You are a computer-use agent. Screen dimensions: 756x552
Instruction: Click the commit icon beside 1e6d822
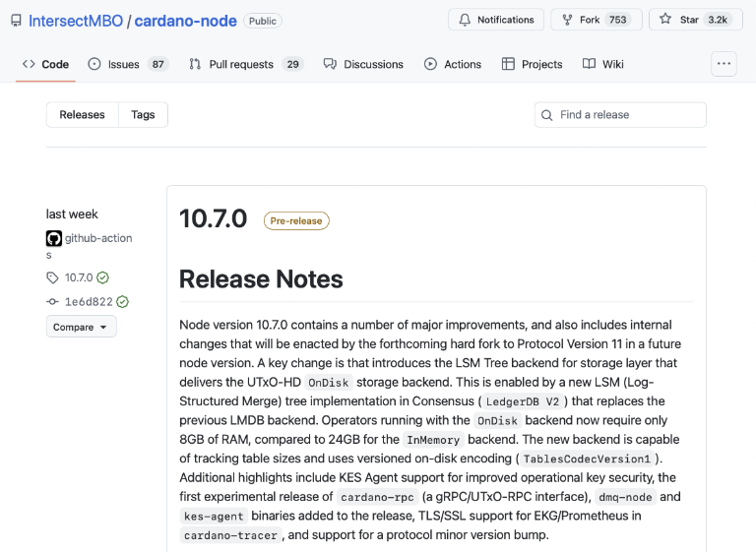tap(52, 302)
